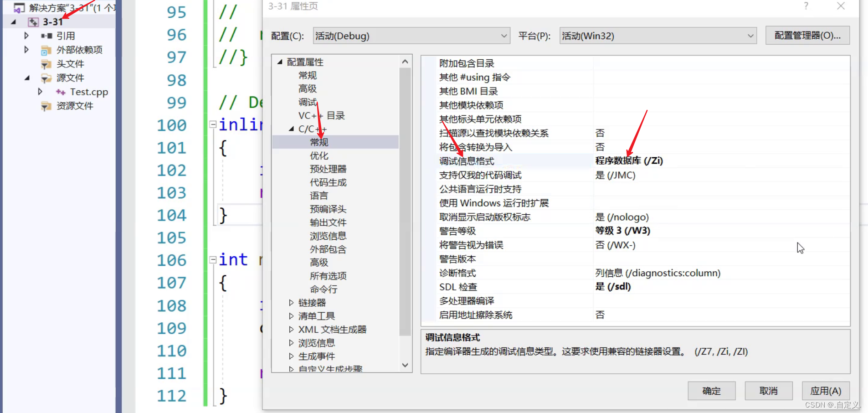The image size is (868, 413).
Task: Click the 外部依赖项 folder icon
Action: [x=46, y=50]
